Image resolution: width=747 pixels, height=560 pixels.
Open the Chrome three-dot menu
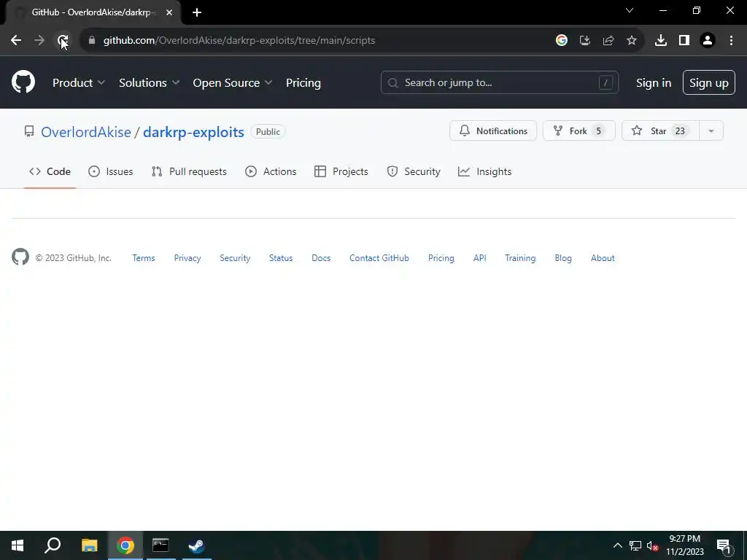(731, 41)
